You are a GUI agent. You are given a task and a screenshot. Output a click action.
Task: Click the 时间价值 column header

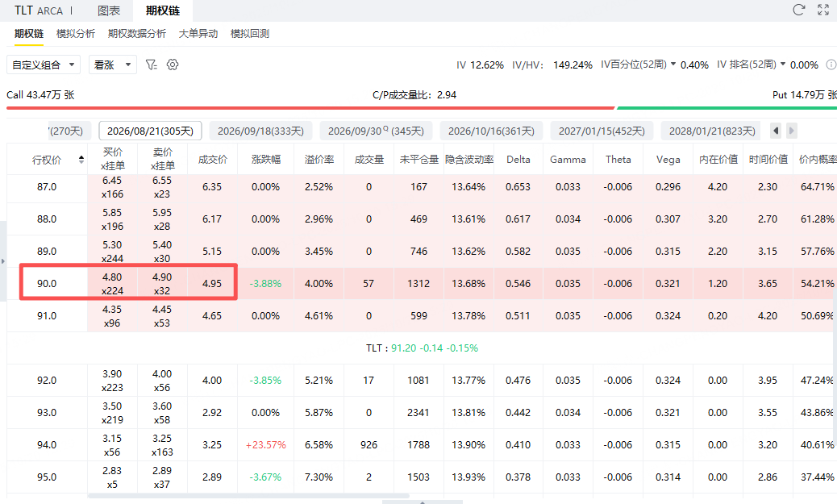point(768,159)
